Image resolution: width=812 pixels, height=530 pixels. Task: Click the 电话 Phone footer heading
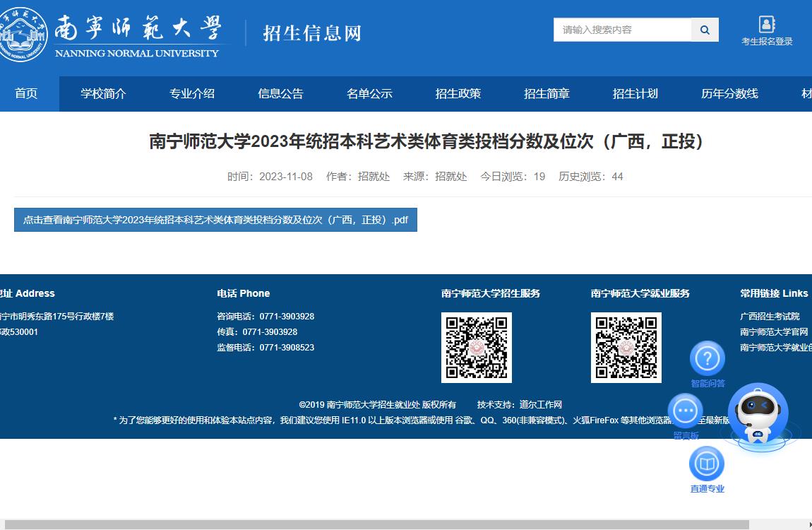244,293
